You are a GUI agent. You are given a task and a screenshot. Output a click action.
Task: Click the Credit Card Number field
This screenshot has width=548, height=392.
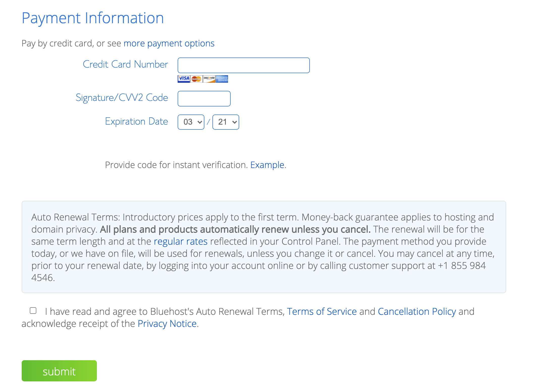[244, 65]
